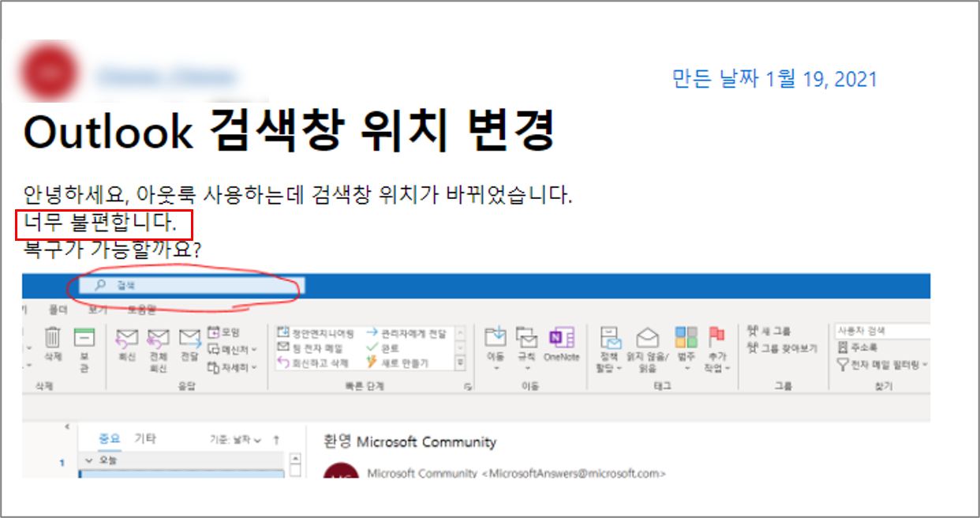Open the 폴더 ribbon tab
980x518 pixels.
(58, 310)
